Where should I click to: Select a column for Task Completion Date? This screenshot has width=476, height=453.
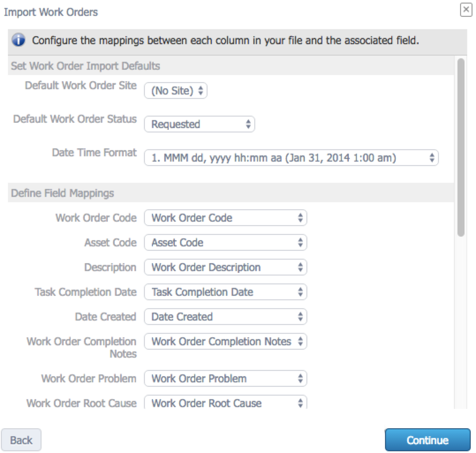click(x=226, y=292)
